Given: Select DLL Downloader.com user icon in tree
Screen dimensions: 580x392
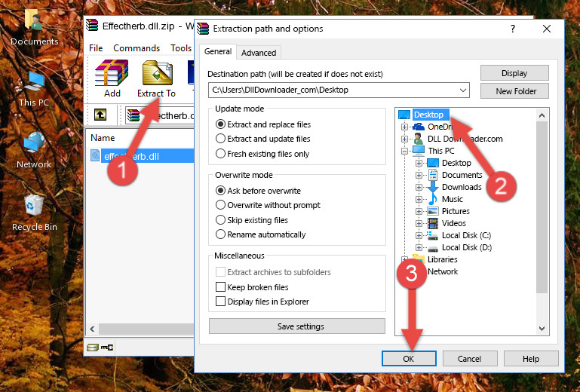Looking at the screenshot, I should coord(419,139).
